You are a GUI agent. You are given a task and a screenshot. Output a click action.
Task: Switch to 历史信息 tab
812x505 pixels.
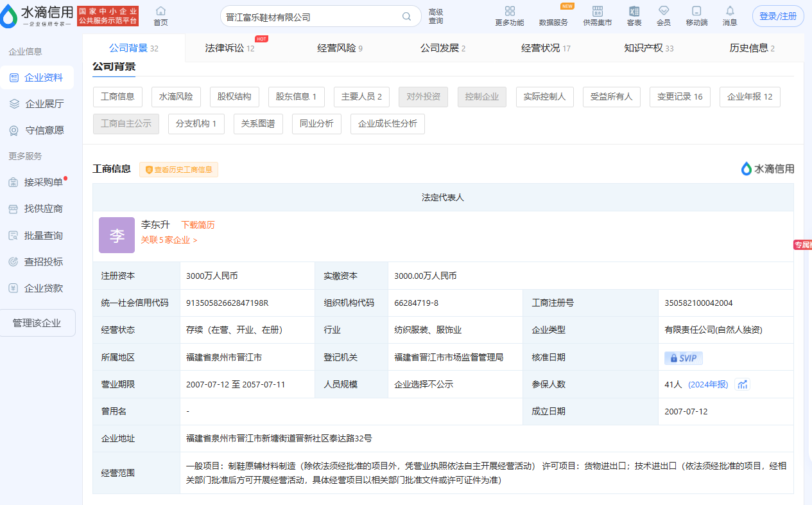coord(752,48)
